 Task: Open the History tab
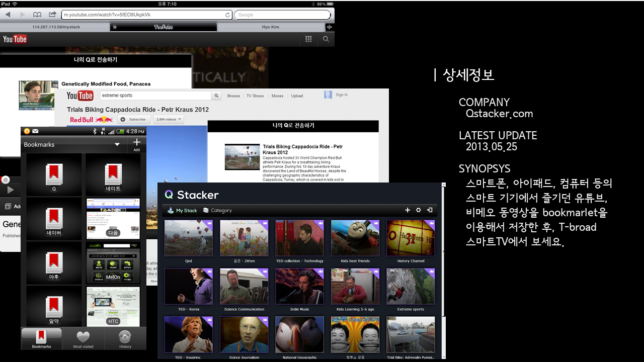[x=125, y=339]
